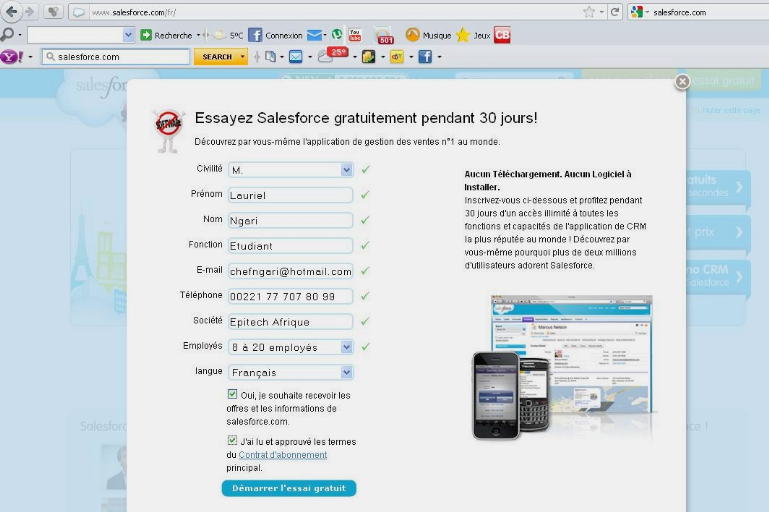Click the Prénom field containing Lauriel
769x512 pixels.
(290, 195)
